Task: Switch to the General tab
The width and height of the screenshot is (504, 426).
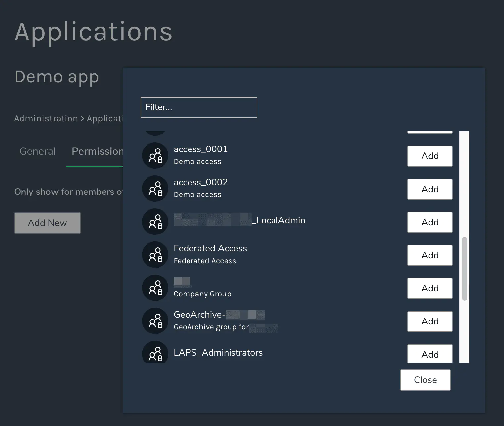Action: pos(37,151)
